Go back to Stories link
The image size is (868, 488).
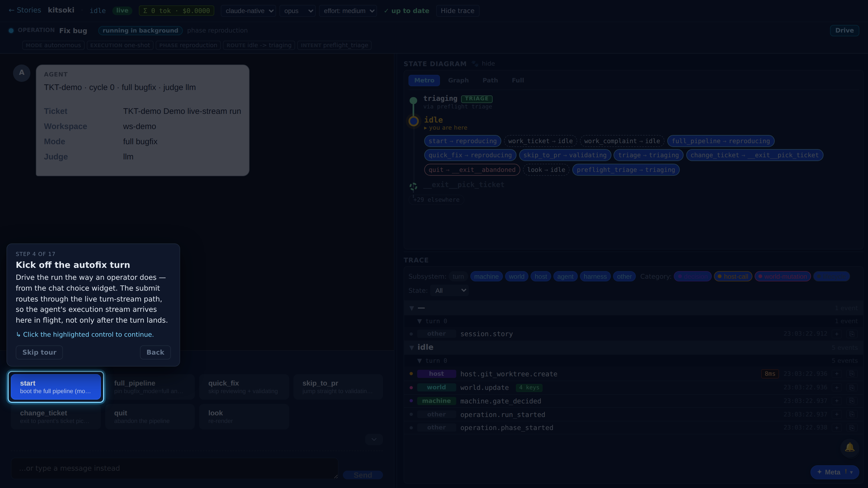[25, 10]
